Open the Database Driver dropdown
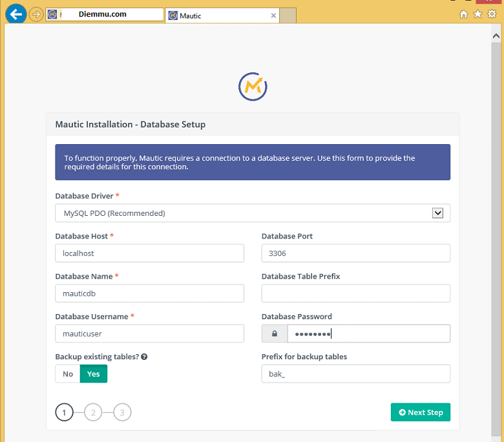This screenshot has width=504, height=442. click(253, 213)
